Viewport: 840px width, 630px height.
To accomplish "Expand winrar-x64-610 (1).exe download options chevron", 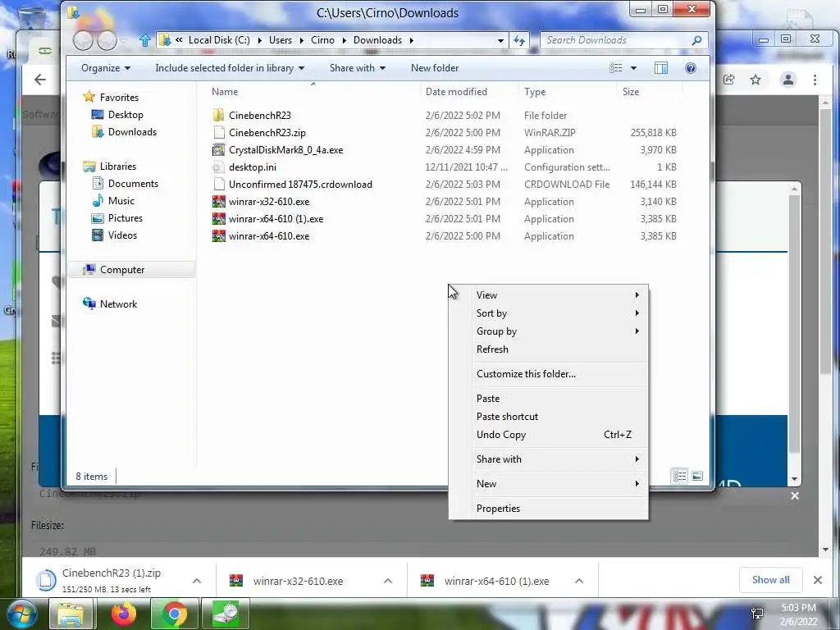I will [579, 581].
